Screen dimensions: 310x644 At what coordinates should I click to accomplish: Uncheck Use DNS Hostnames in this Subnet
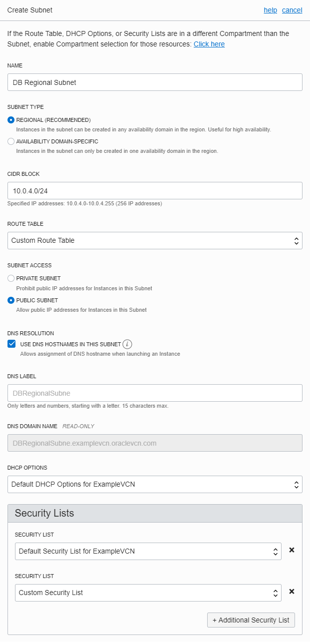(11, 344)
